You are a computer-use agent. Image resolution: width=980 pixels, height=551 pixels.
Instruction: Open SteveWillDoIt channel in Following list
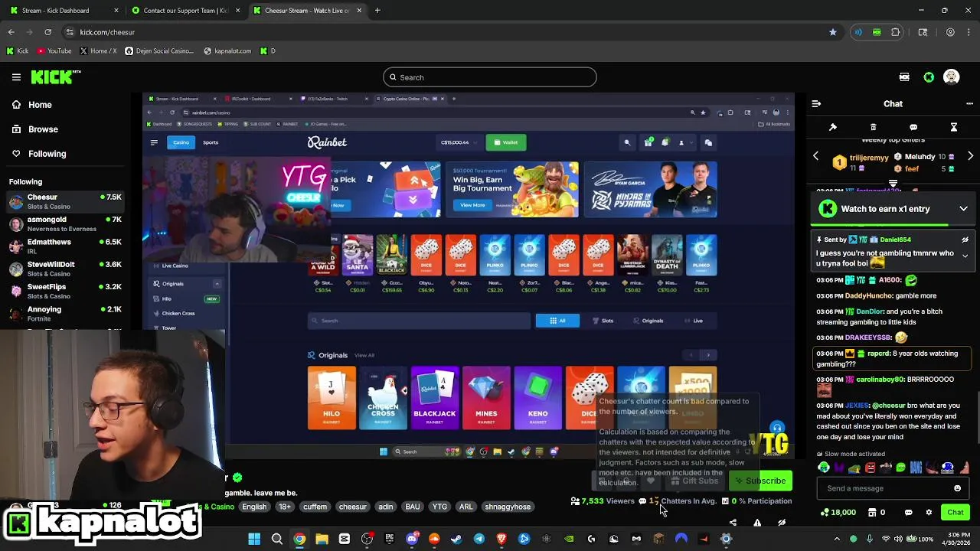pos(66,269)
